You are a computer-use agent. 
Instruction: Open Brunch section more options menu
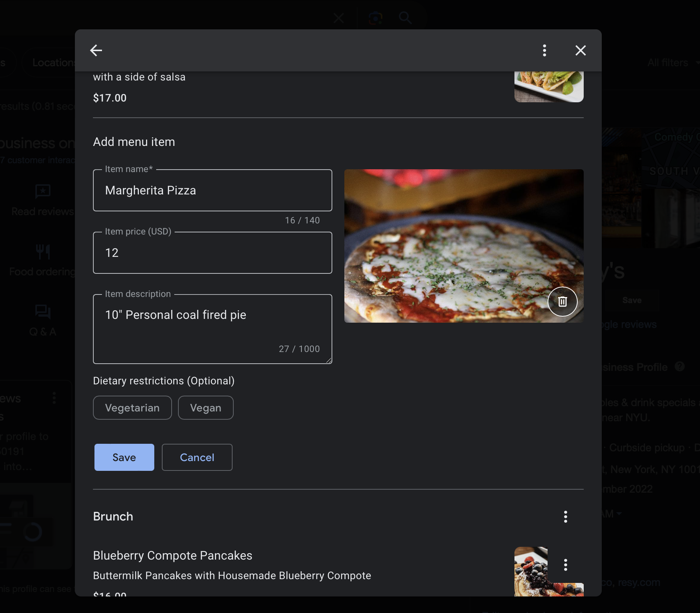point(565,517)
